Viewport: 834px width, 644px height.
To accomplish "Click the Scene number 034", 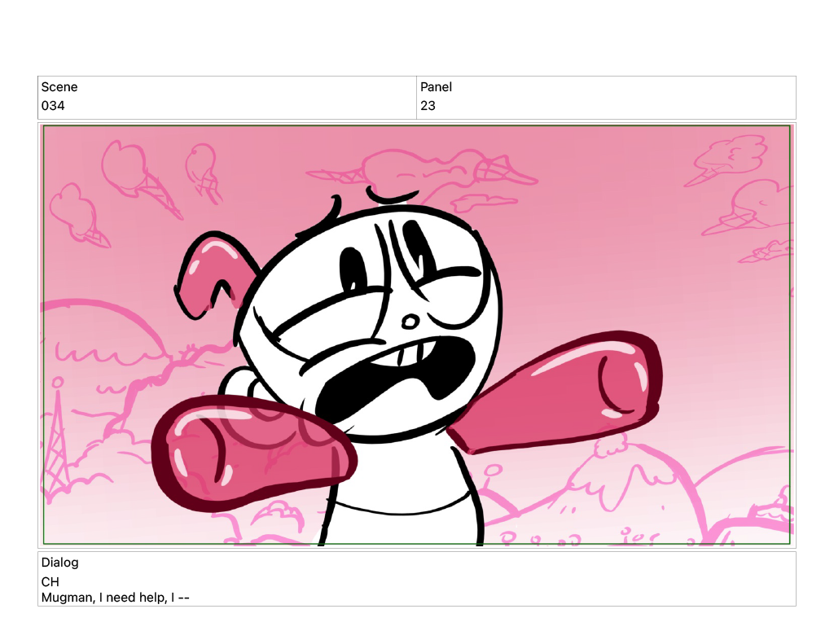I will (x=53, y=106).
